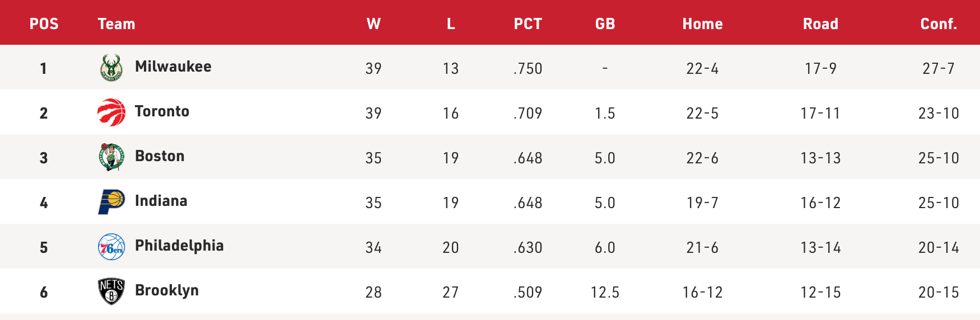Open the Philadelphia team page
980x320 pixels.
[179, 246]
